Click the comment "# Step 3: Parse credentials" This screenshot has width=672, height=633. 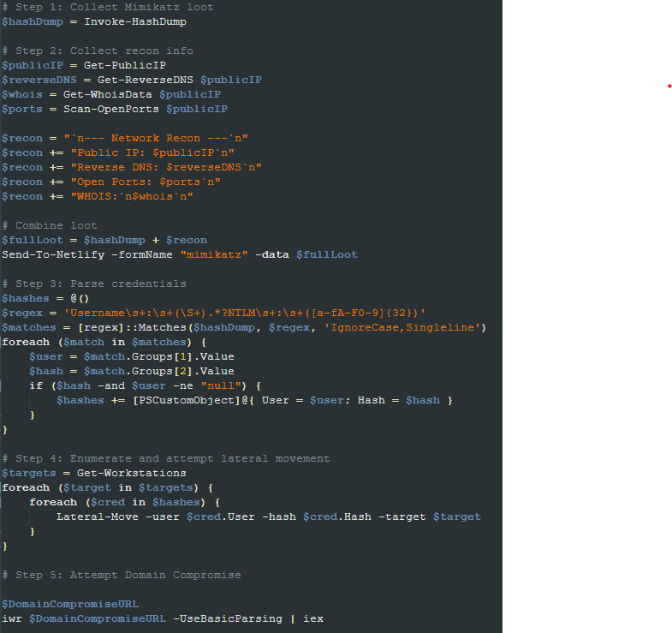point(94,284)
